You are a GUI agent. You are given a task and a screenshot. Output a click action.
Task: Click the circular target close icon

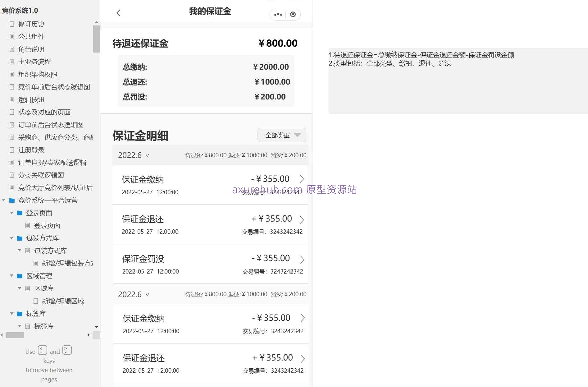pyautogui.click(x=293, y=14)
